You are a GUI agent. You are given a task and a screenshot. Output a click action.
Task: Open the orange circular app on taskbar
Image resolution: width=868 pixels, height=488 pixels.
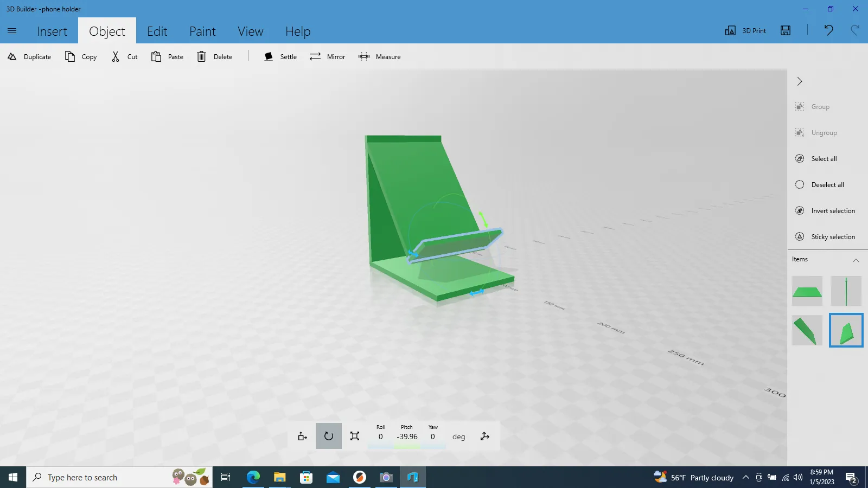(359, 477)
